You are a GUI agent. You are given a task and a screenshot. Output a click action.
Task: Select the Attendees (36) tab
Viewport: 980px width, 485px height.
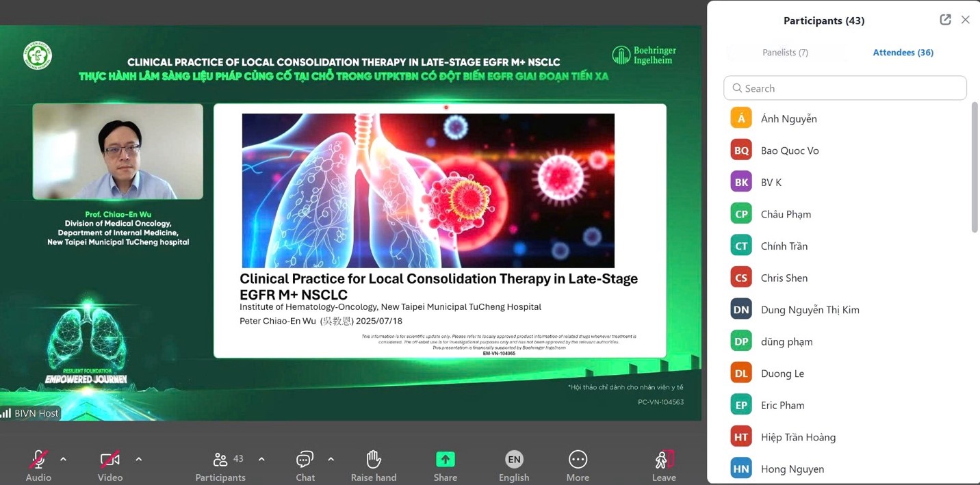(903, 53)
